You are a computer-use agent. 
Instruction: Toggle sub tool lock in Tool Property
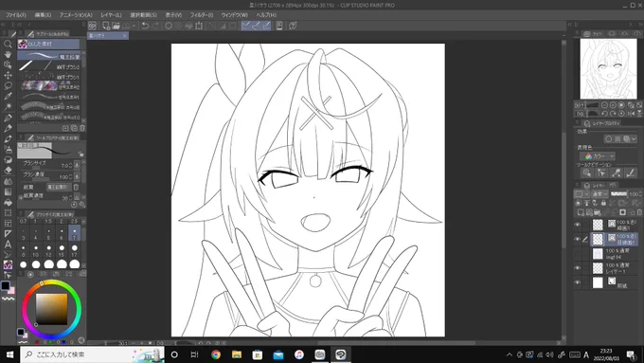[x=80, y=154]
